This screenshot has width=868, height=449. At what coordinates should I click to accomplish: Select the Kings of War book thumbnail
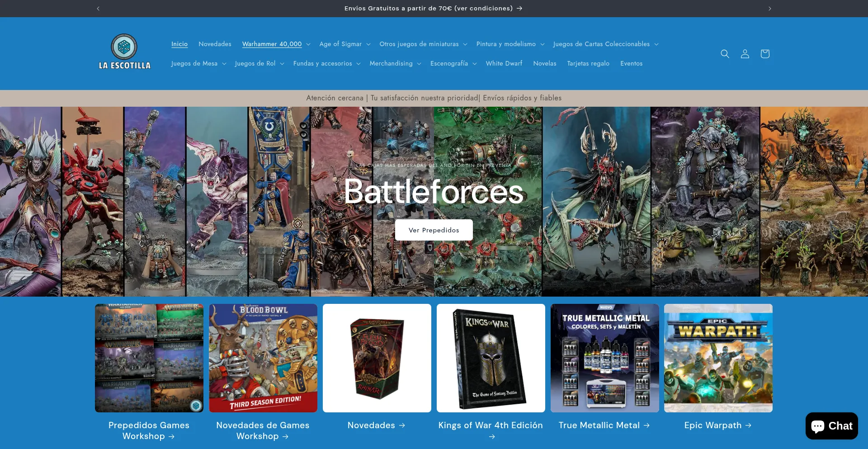click(x=491, y=358)
